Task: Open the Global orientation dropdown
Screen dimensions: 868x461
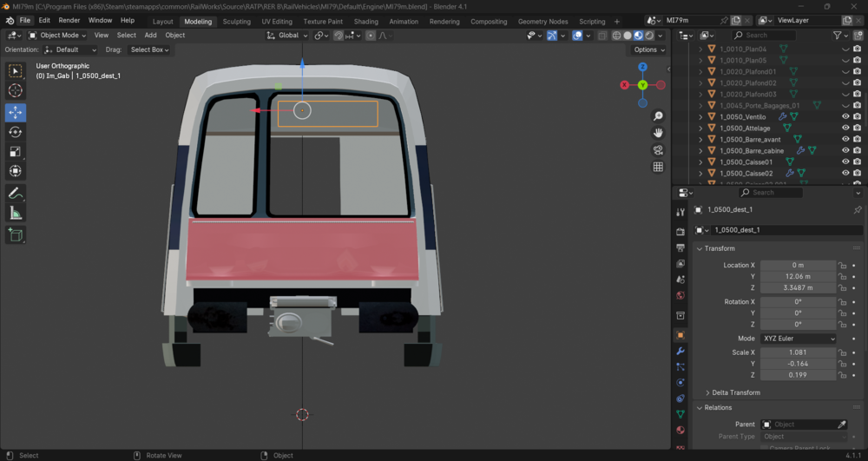Action: tap(286, 36)
